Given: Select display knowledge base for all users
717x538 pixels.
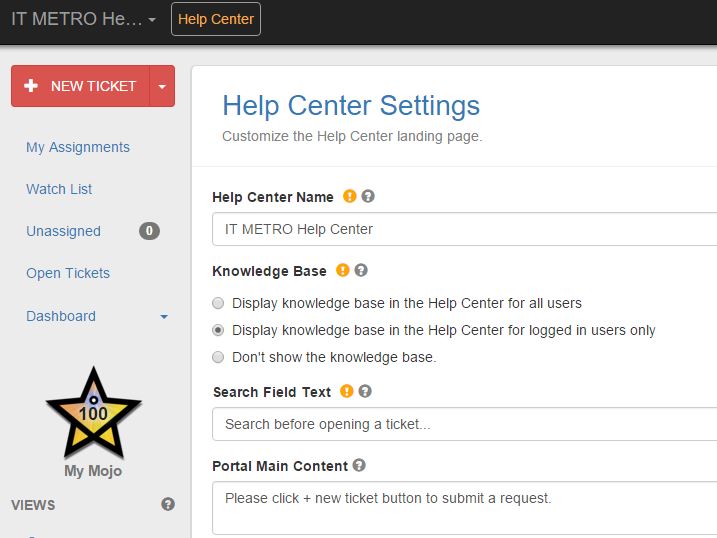Looking at the screenshot, I should (x=218, y=303).
